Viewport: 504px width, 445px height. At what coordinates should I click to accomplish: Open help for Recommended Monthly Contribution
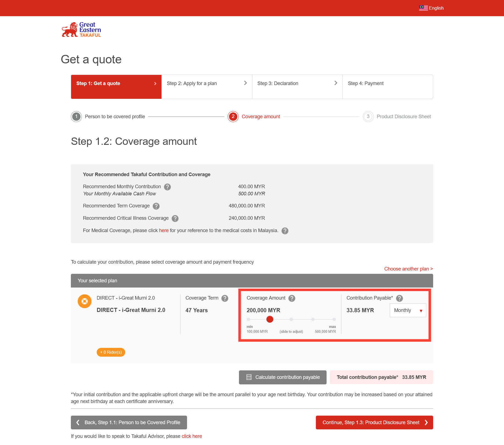click(167, 187)
